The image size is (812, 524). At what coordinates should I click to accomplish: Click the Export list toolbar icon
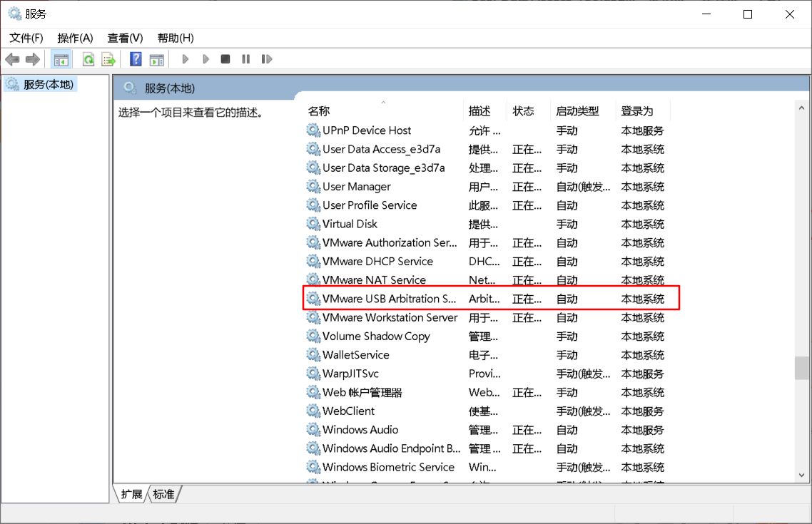pyautogui.click(x=108, y=59)
